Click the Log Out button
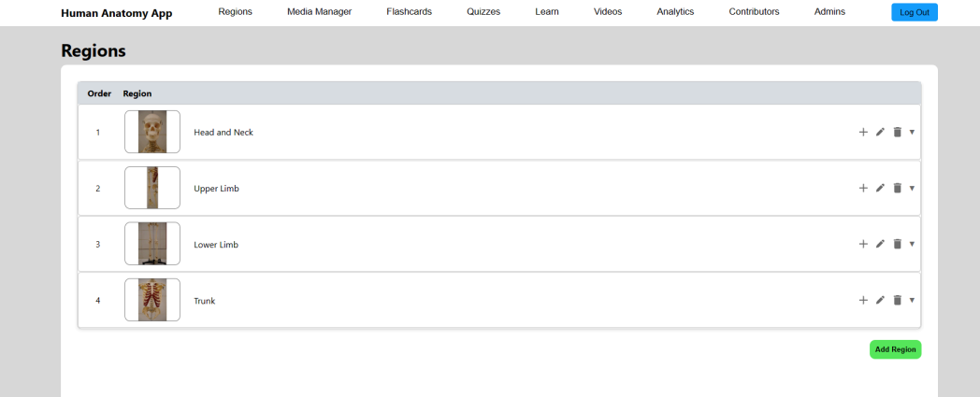Image resolution: width=980 pixels, height=397 pixels. point(915,12)
